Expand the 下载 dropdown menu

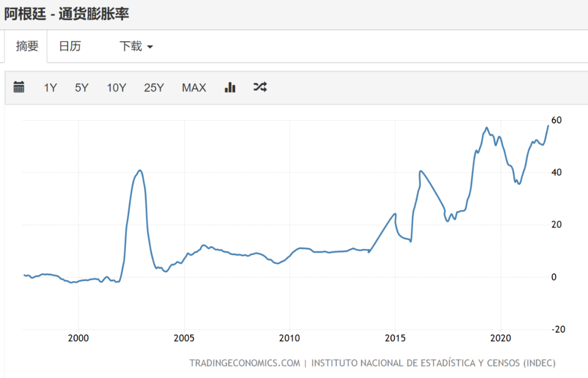[x=136, y=46]
